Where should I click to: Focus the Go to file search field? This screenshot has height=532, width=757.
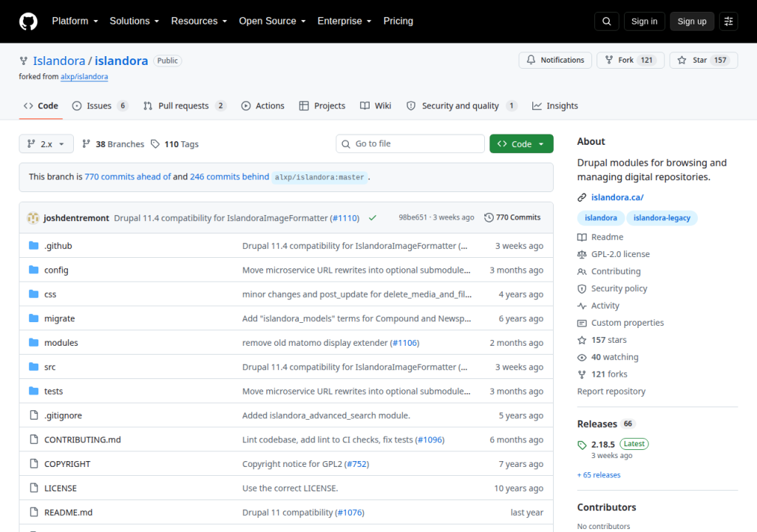pos(410,144)
